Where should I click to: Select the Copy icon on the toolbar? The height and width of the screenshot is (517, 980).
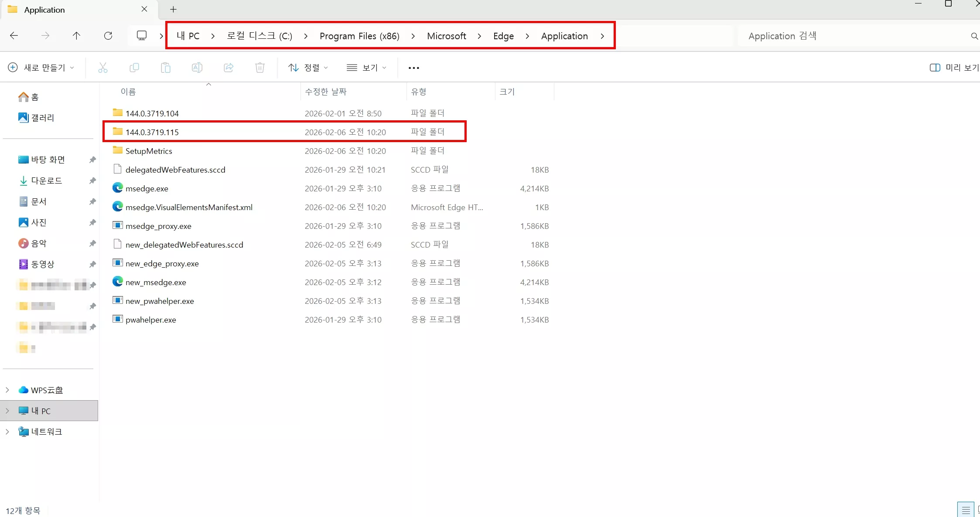click(134, 68)
